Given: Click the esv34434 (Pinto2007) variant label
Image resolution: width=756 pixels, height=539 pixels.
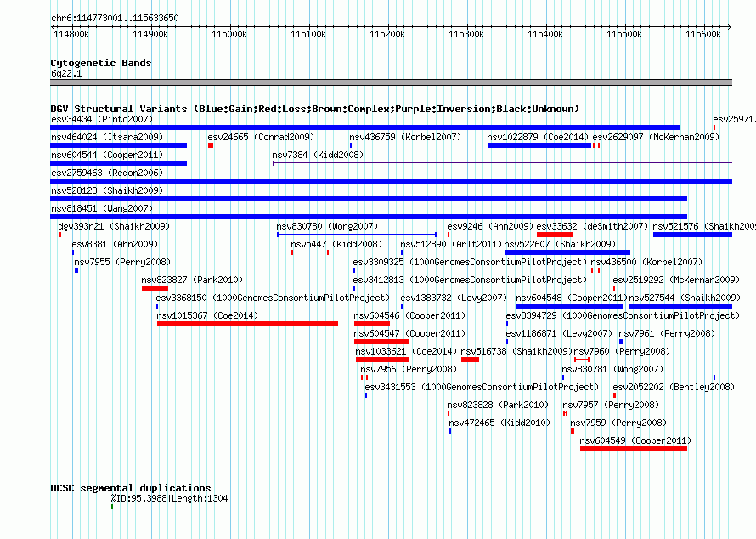Looking at the screenshot, I should pos(102,119).
